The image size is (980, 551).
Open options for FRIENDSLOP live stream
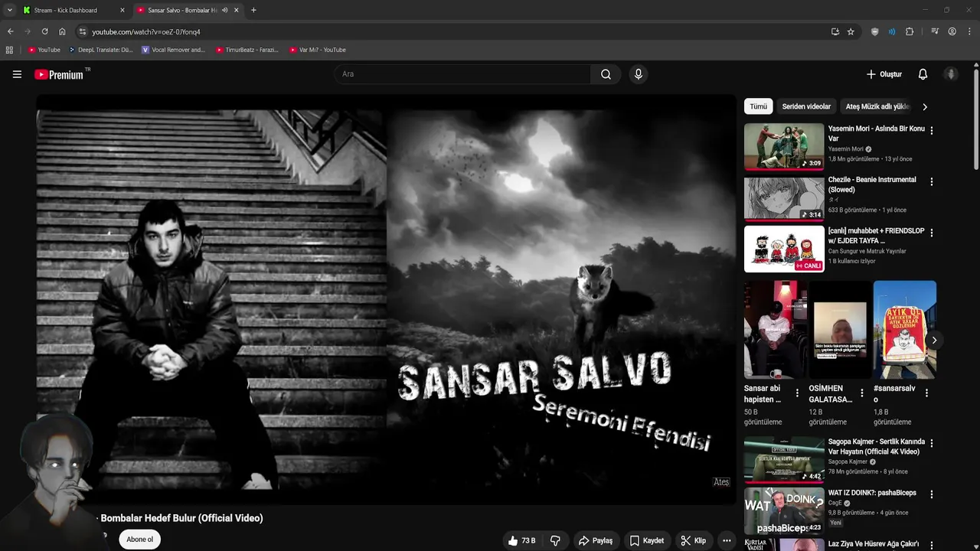coord(931,233)
